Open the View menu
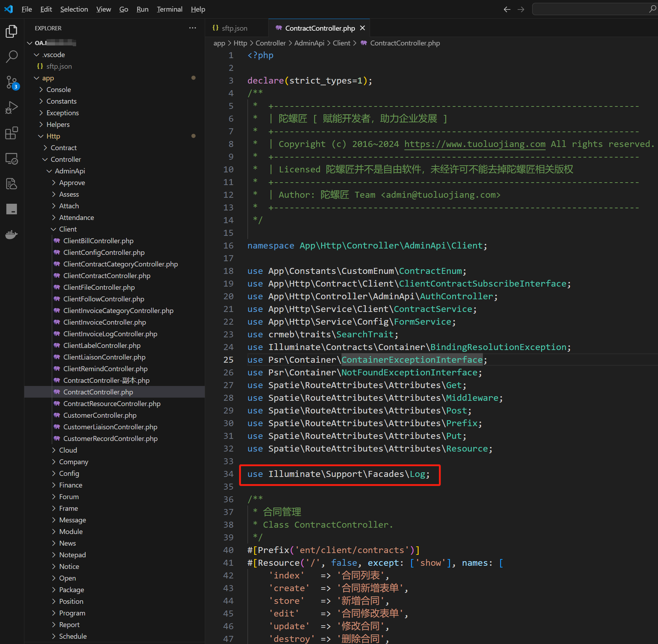 point(104,9)
